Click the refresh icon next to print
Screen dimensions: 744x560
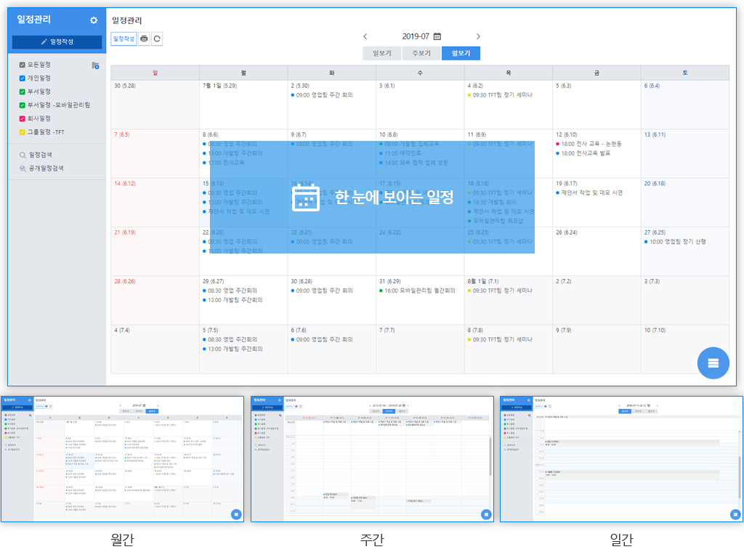(x=157, y=39)
